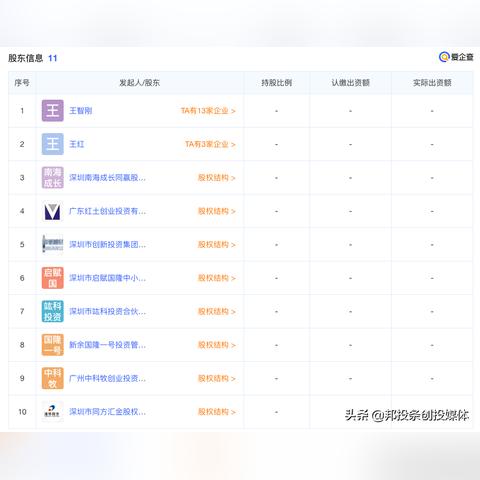This screenshot has width=480, height=480.
Task: Expand TA有13家企业 for 王智刚
Action: point(208,111)
